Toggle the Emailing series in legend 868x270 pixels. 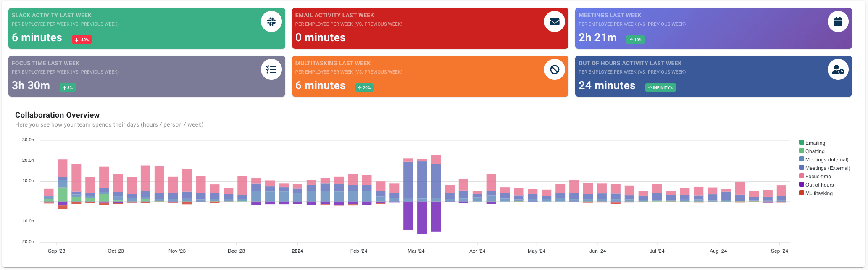coord(815,143)
